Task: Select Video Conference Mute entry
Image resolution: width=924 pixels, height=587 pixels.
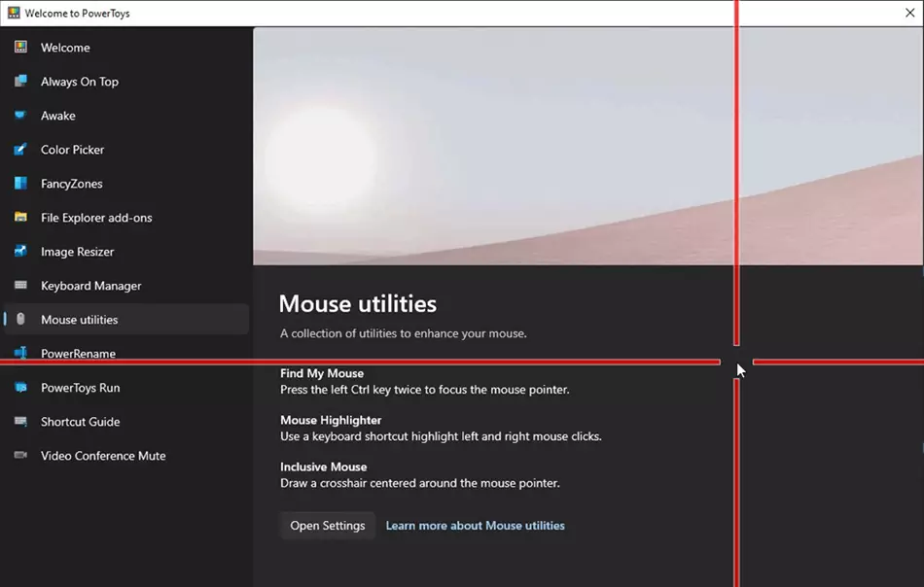Action: tap(126, 456)
